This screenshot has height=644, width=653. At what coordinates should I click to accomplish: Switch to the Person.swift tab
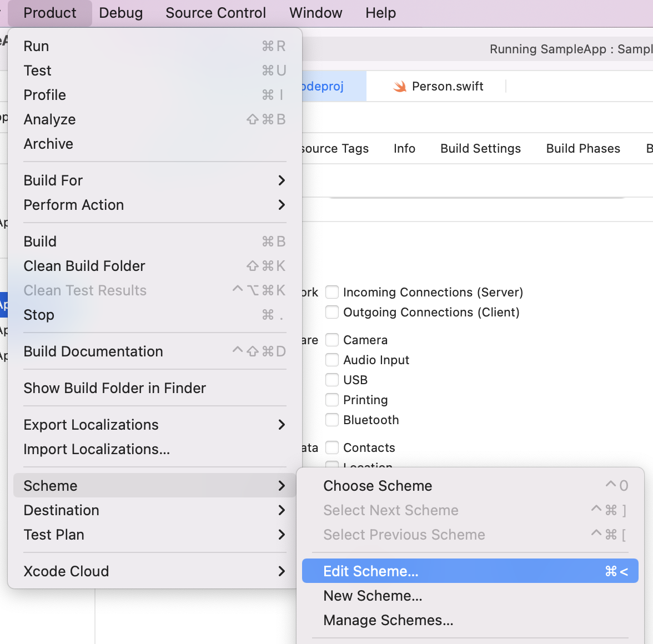pos(438,86)
